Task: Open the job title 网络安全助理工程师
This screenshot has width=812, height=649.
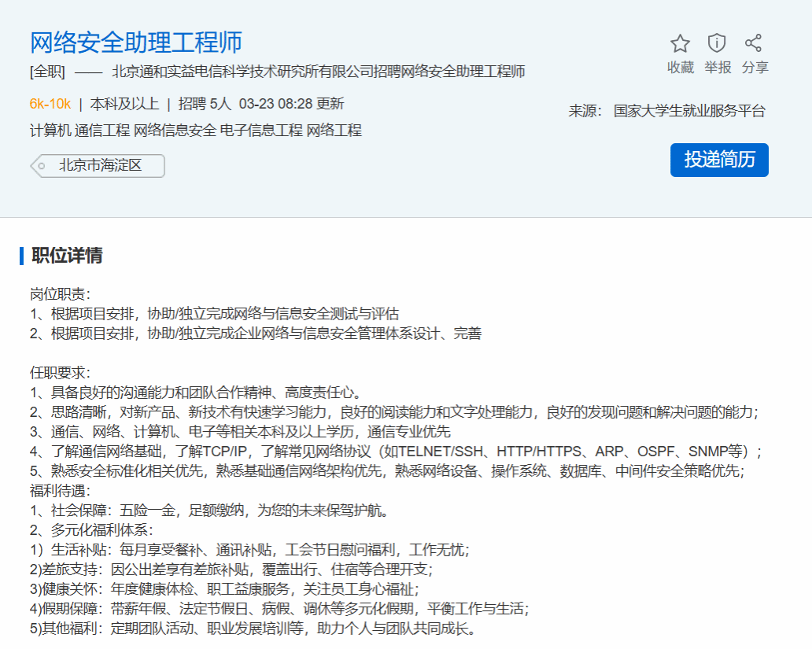Action: click(136, 42)
